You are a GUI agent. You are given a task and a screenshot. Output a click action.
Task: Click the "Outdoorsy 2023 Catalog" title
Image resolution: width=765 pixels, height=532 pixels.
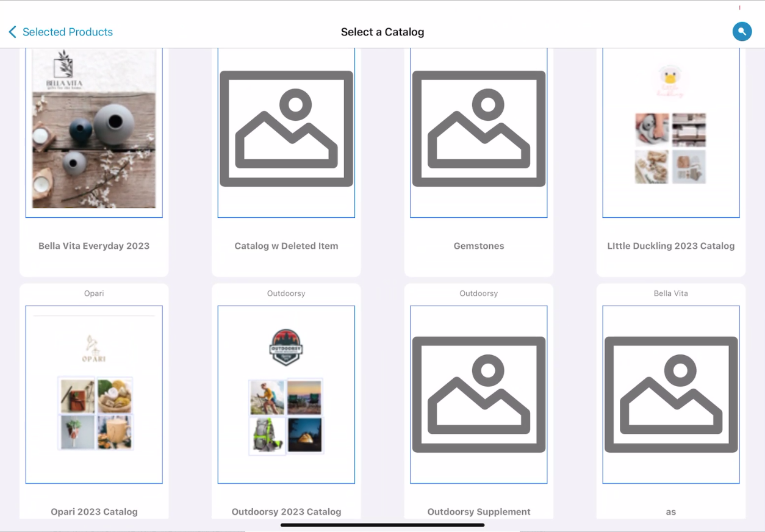click(x=286, y=512)
